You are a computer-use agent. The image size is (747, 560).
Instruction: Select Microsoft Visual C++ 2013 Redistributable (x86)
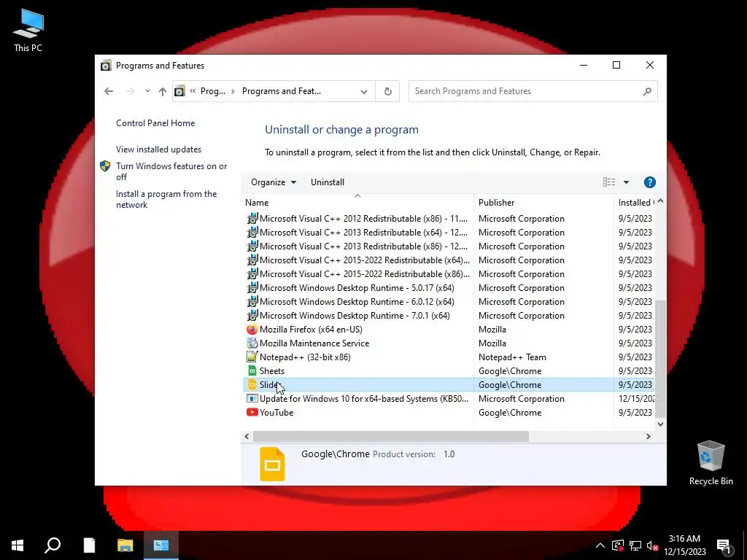(x=363, y=246)
